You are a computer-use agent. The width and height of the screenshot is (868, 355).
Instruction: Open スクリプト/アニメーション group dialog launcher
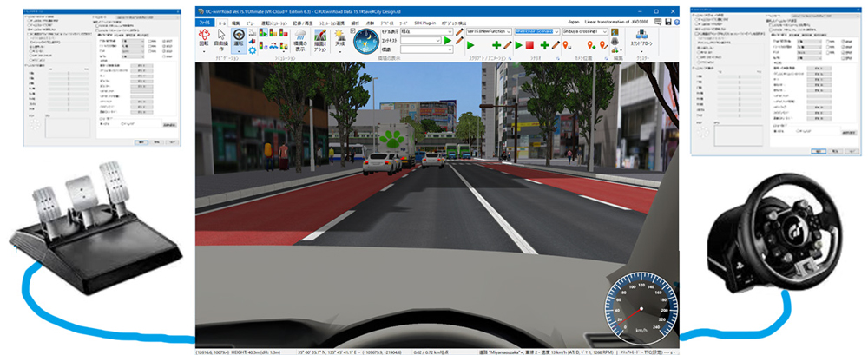(x=510, y=58)
